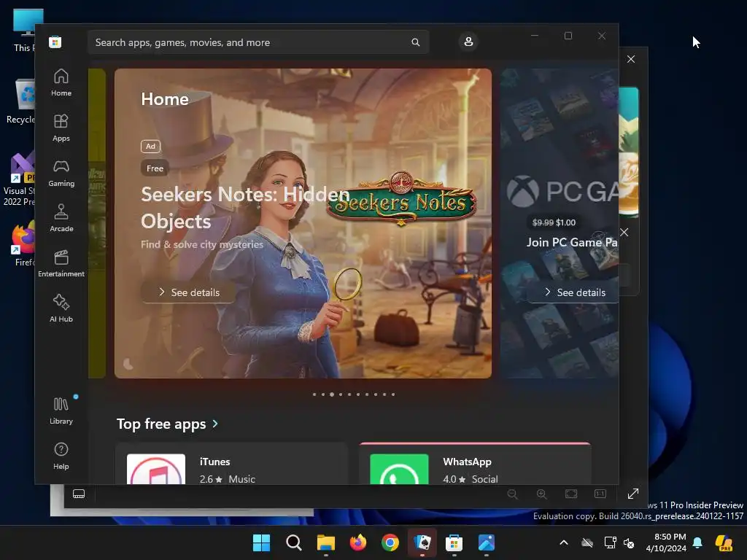The image size is (747, 560).
Task: Click the $9.99 $1.00 price label
Action: [x=554, y=222]
